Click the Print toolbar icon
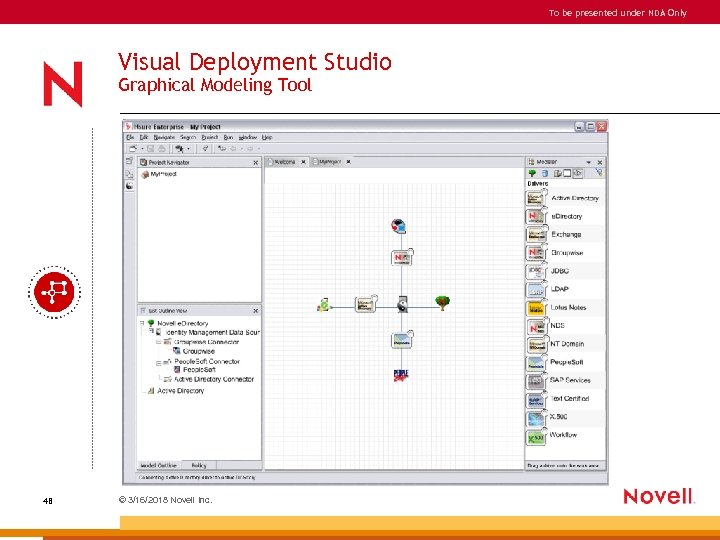720x540 pixels. pos(162,148)
